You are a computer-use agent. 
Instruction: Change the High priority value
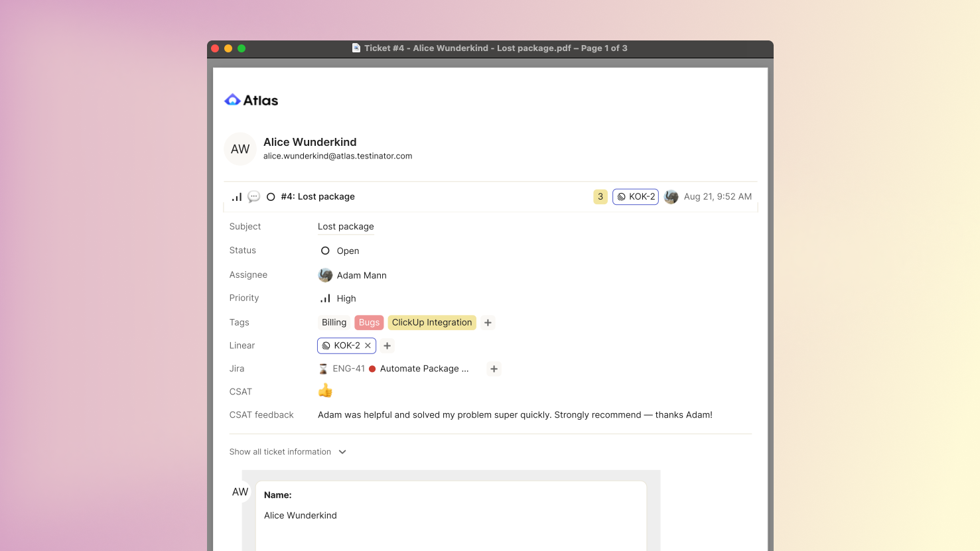[x=338, y=298]
